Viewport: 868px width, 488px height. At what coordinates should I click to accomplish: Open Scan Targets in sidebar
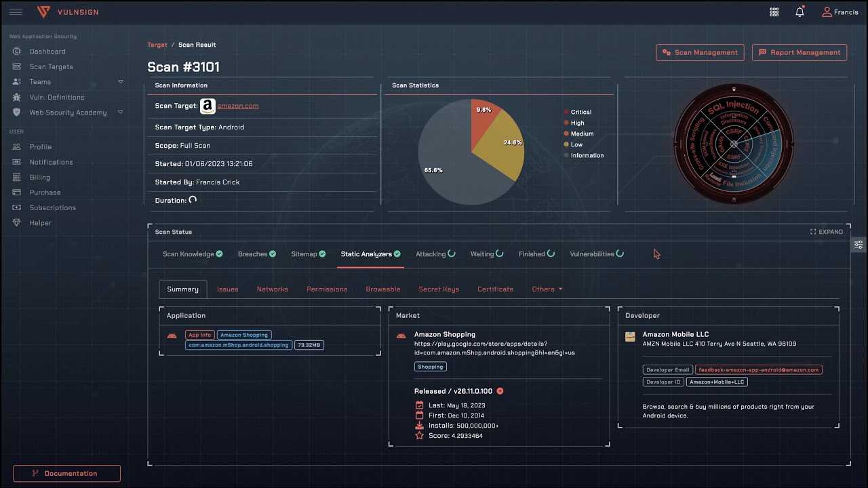click(x=51, y=66)
